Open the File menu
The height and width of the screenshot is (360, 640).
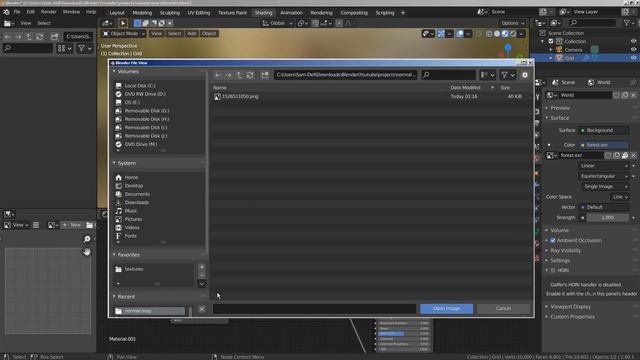pyautogui.click(x=17, y=12)
